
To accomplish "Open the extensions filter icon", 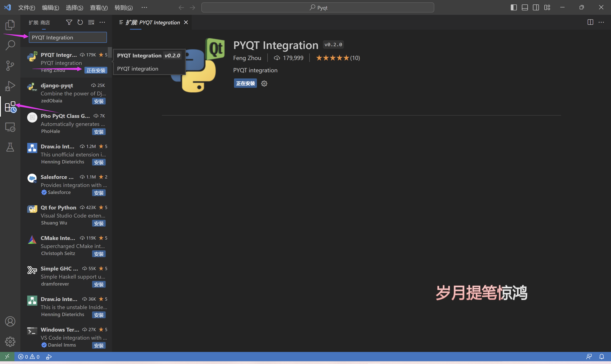I will [69, 22].
